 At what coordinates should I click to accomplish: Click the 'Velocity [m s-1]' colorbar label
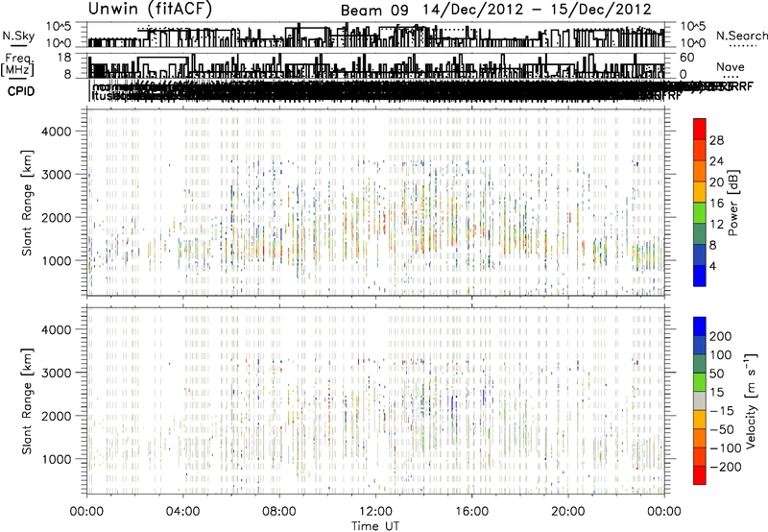click(750, 400)
